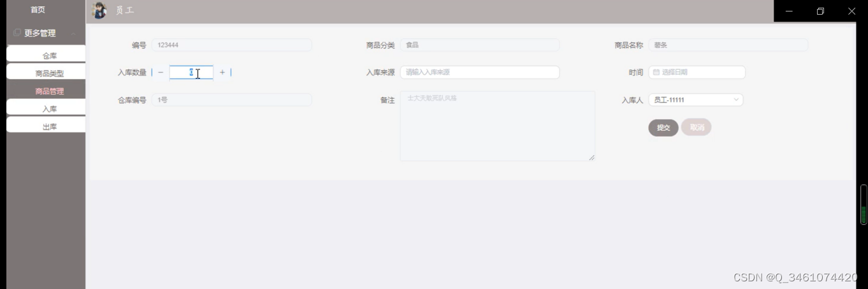Open the 商品类型 menu item

point(46,73)
